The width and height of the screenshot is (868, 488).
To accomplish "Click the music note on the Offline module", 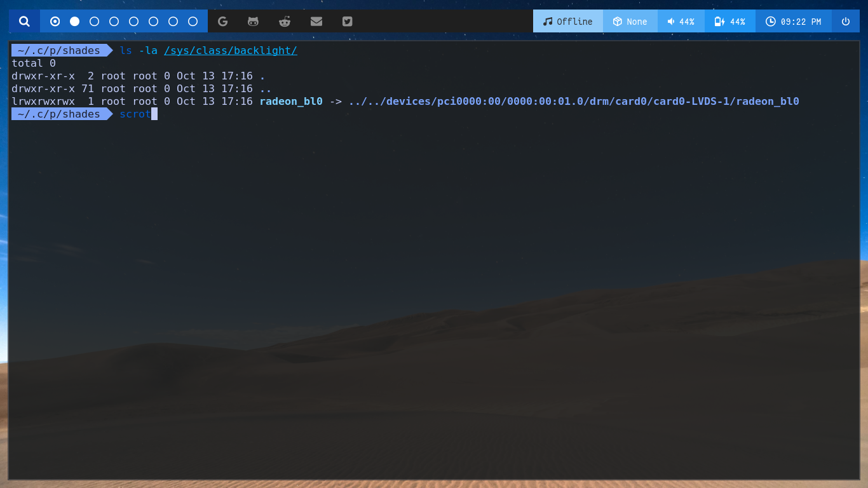I will point(550,21).
